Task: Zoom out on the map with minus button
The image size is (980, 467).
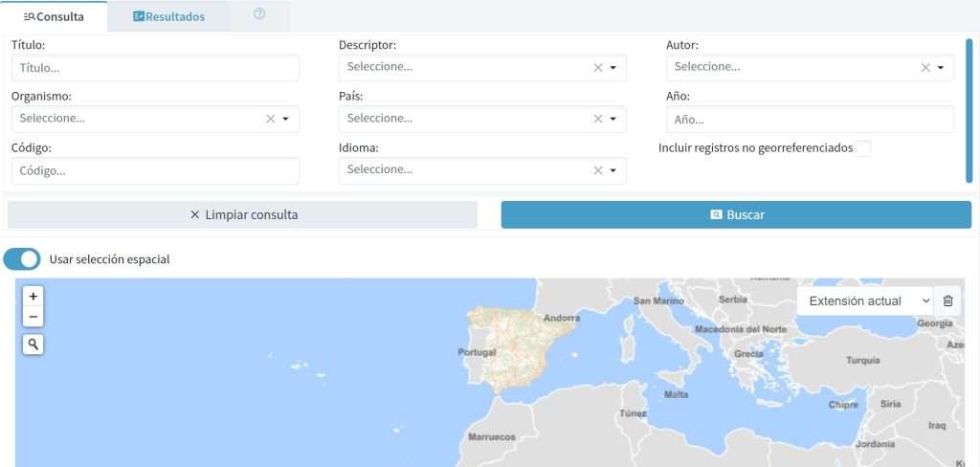Action: pyautogui.click(x=33, y=317)
